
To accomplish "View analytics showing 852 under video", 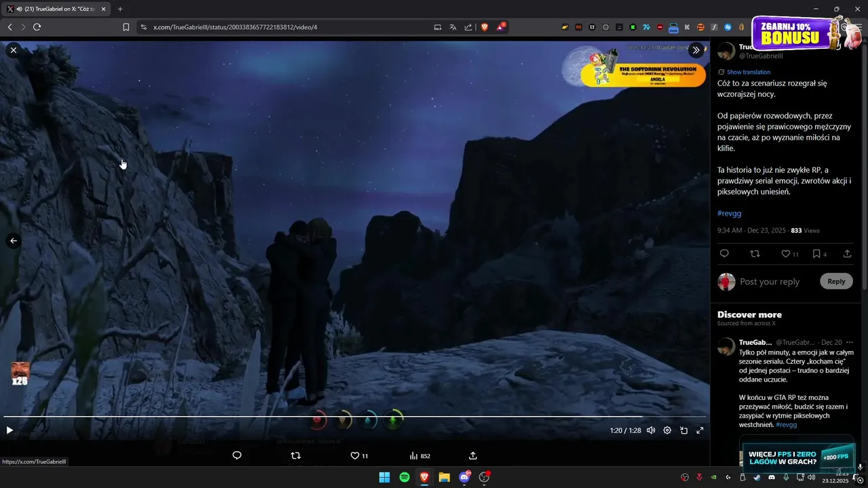I will (x=420, y=455).
